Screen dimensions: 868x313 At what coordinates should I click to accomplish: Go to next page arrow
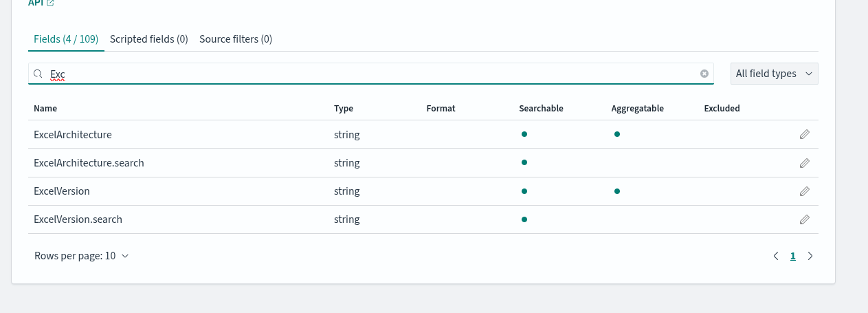[810, 256]
